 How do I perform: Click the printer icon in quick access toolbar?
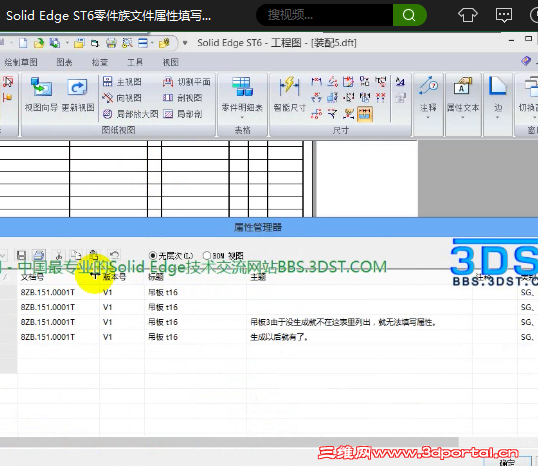[x=111, y=43]
